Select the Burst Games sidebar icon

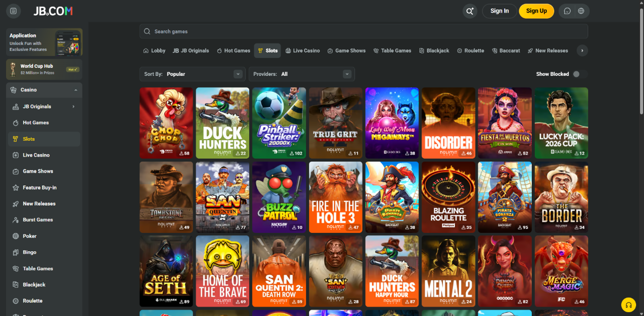click(15, 220)
